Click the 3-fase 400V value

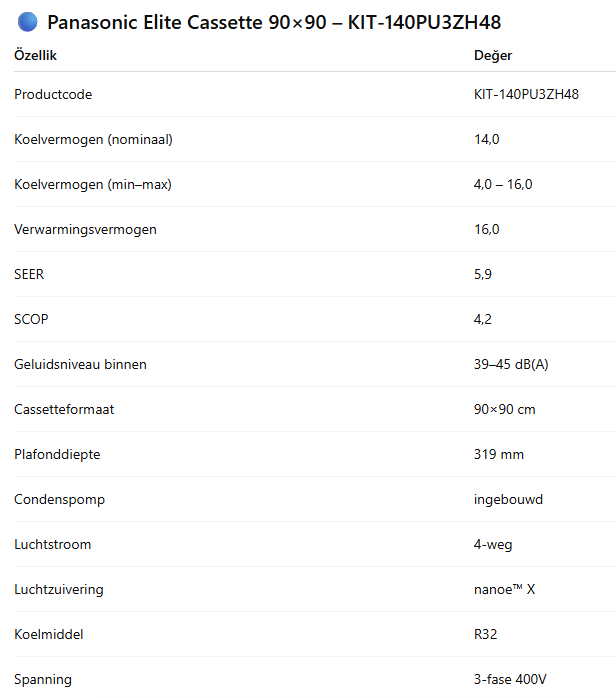point(510,679)
